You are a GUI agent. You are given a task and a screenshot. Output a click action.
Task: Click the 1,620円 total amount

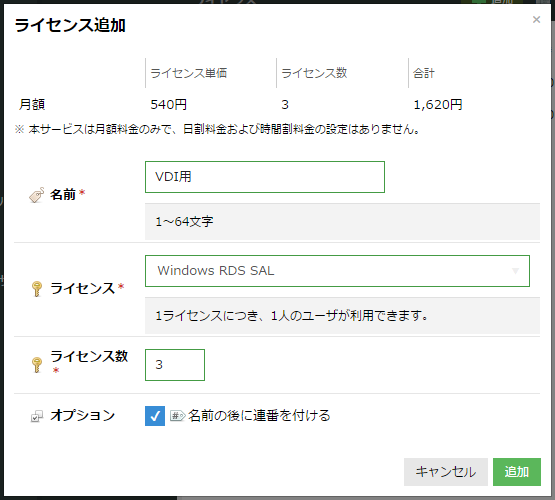(438, 104)
